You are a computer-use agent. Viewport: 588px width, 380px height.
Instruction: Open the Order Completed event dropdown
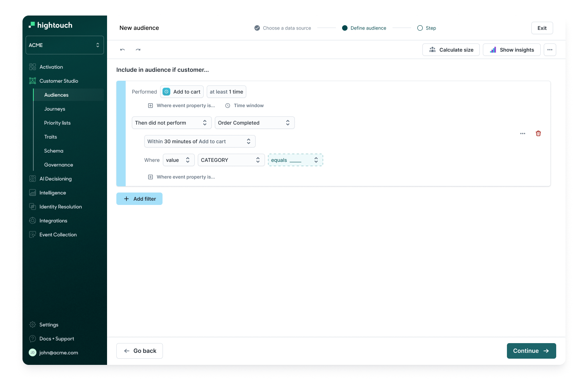[x=254, y=123]
